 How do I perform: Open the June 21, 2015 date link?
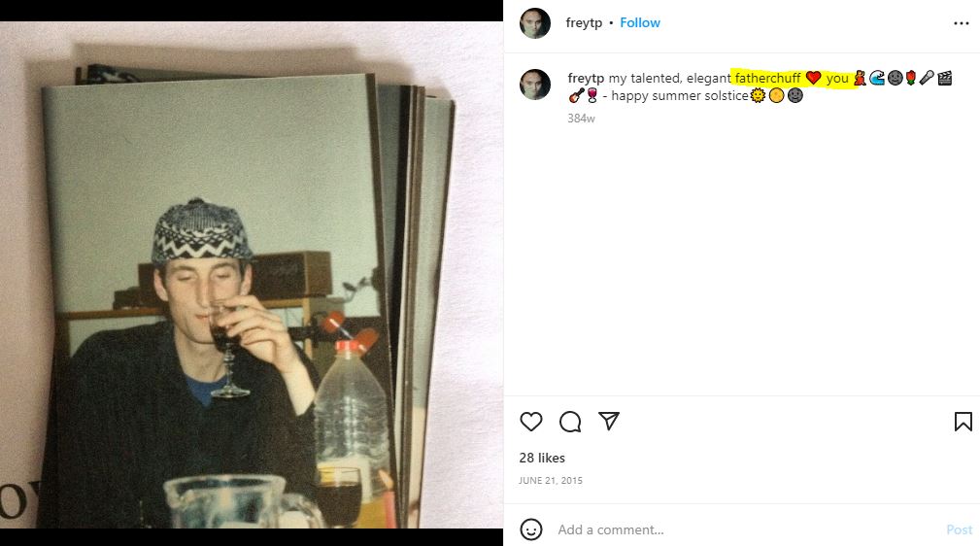551,480
